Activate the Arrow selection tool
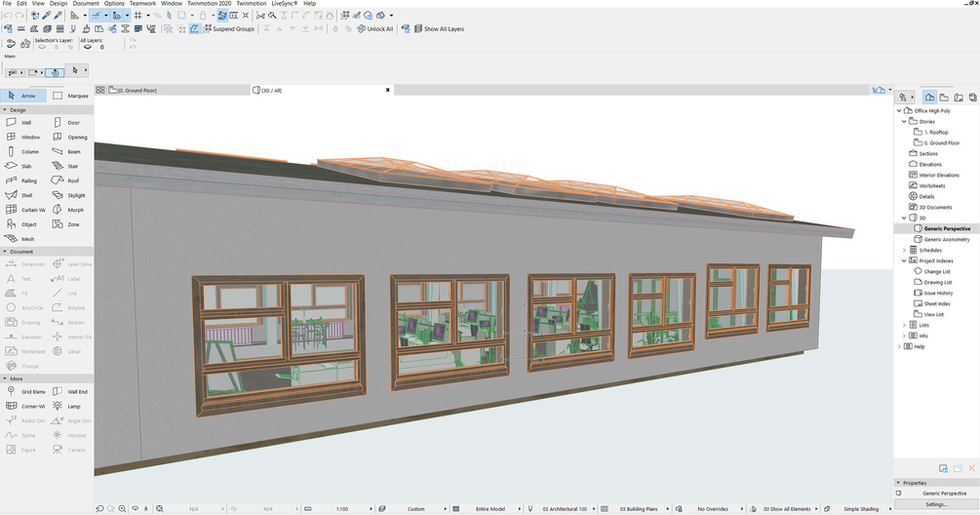The width and height of the screenshot is (980, 515). (x=23, y=96)
